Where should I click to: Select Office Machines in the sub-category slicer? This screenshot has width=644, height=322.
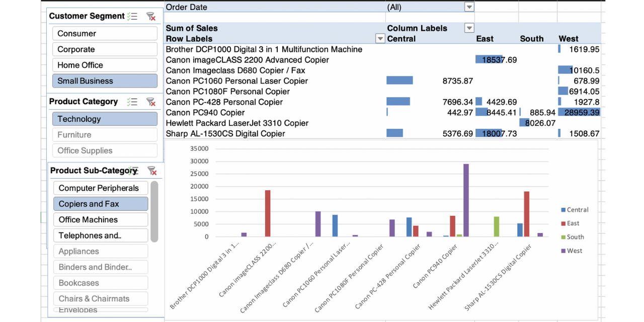tap(100, 219)
